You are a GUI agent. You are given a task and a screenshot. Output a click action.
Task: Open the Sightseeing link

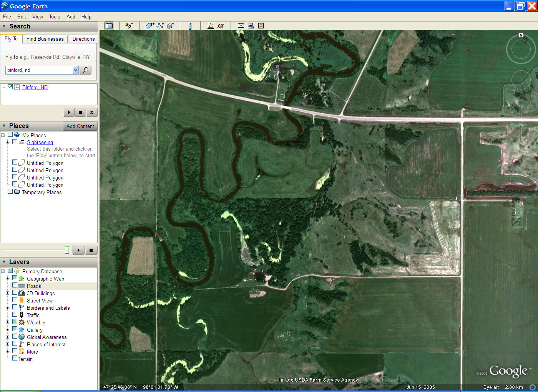coord(40,142)
